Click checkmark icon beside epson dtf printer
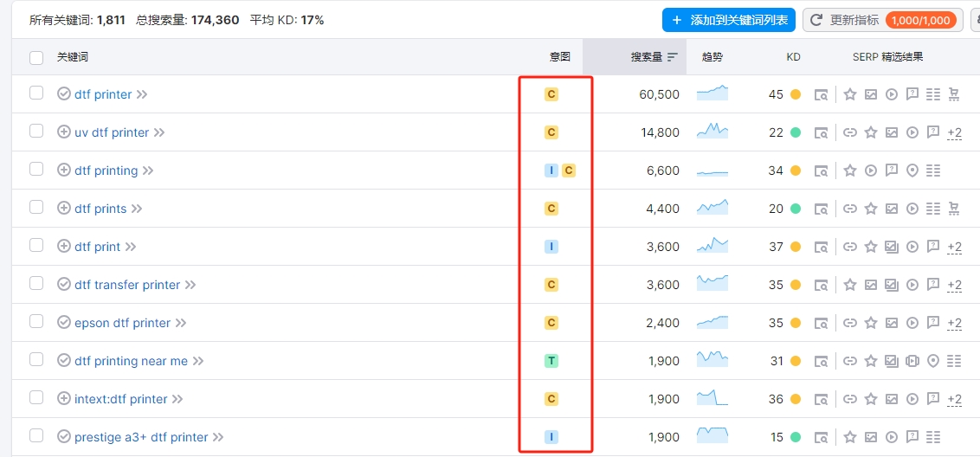This screenshot has height=457, width=980. [x=64, y=323]
